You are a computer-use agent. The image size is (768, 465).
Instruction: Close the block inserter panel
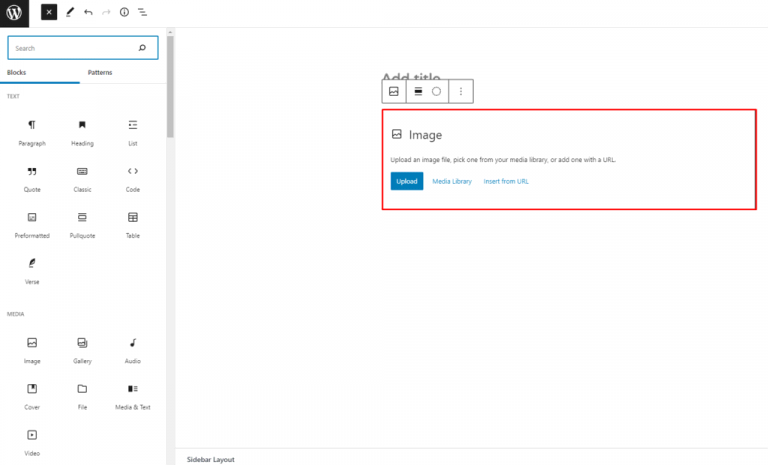pos(49,12)
